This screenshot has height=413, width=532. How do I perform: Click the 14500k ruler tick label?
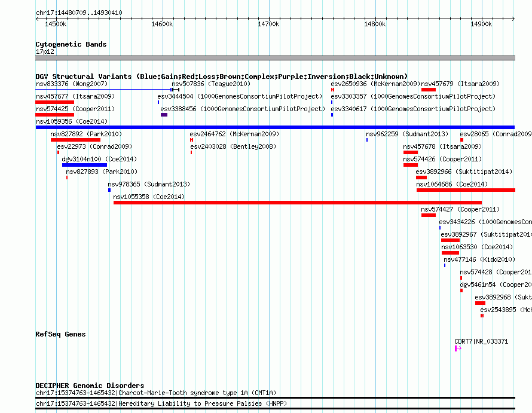(56, 24)
